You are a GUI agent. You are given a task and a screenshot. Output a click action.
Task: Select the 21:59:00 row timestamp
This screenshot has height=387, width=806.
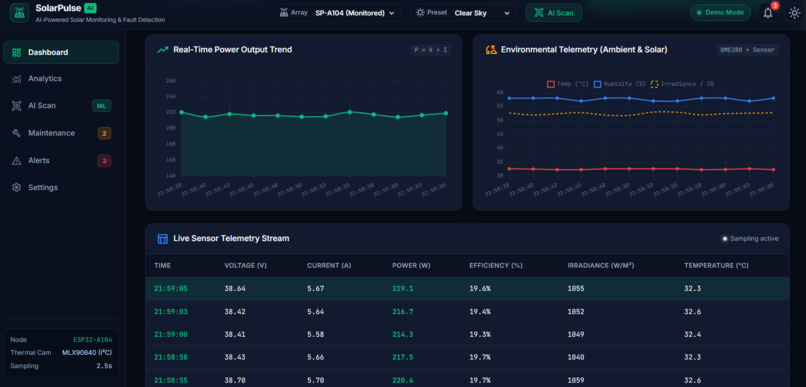coord(171,335)
